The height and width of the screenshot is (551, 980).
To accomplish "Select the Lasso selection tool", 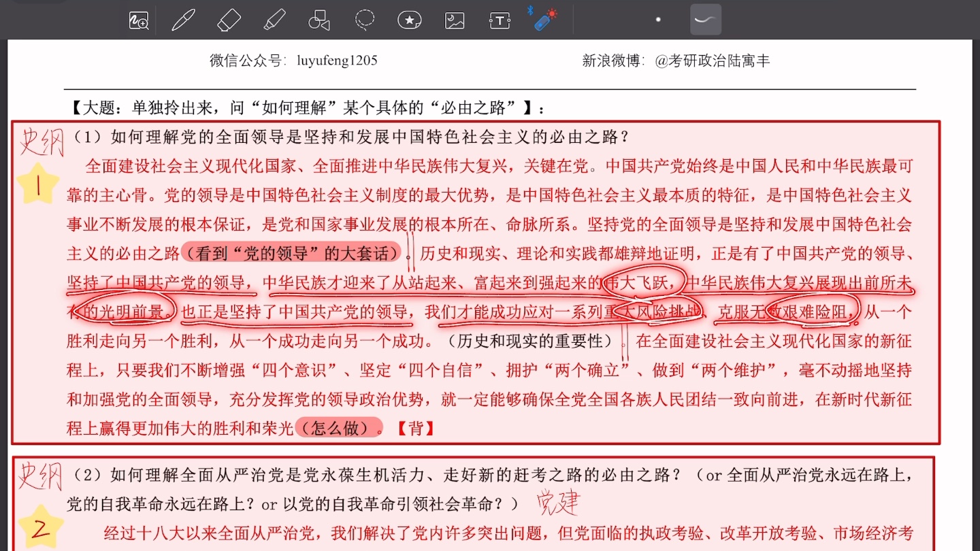I will tap(365, 20).
